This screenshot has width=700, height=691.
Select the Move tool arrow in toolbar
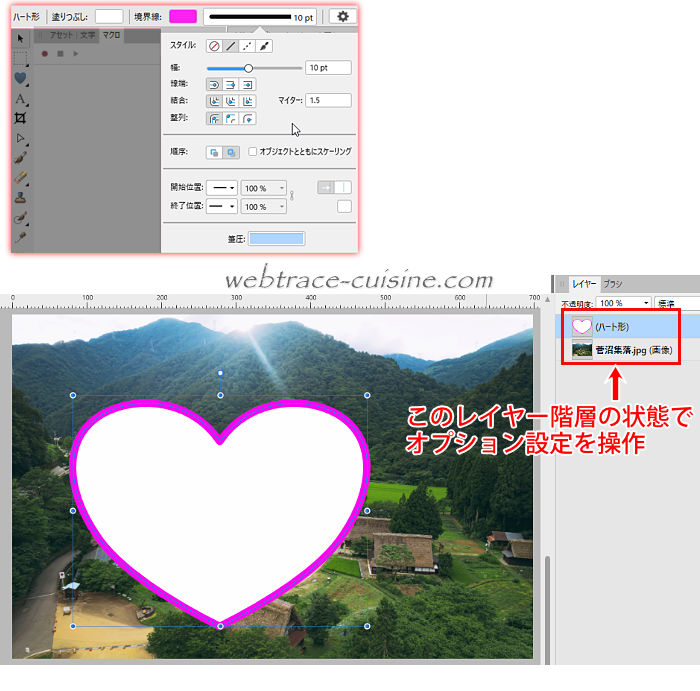20,38
